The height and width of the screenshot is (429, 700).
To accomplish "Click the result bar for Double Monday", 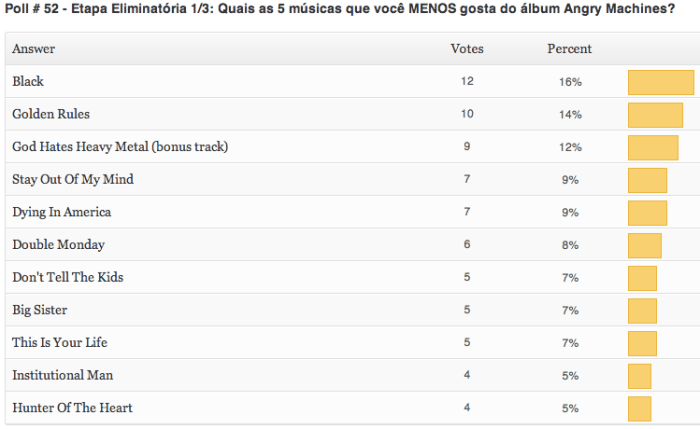I will pyautogui.click(x=644, y=245).
